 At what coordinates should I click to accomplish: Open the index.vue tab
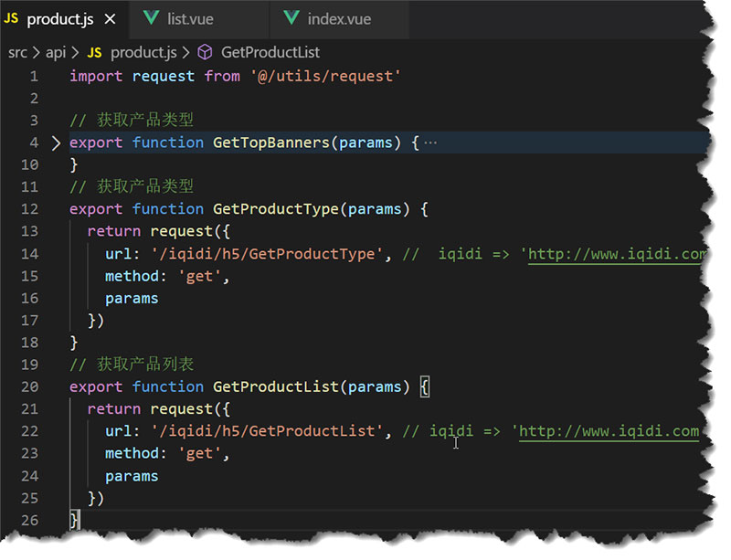click(x=339, y=19)
